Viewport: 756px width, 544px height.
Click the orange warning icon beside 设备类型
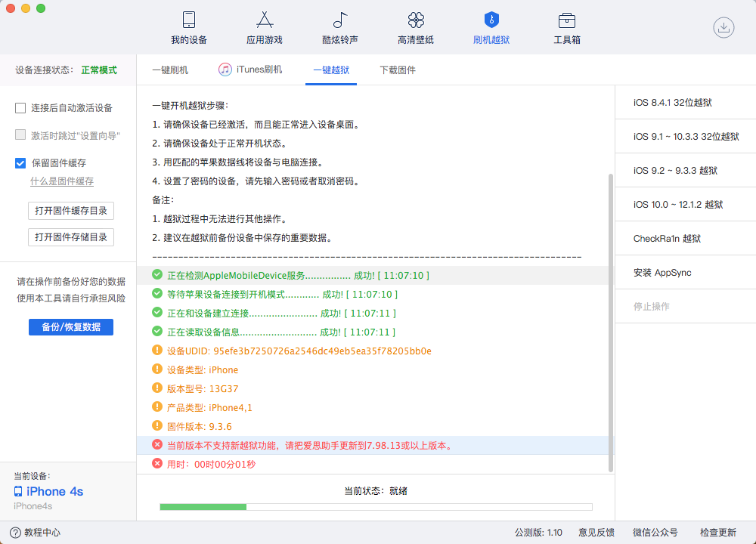pos(157,369)
